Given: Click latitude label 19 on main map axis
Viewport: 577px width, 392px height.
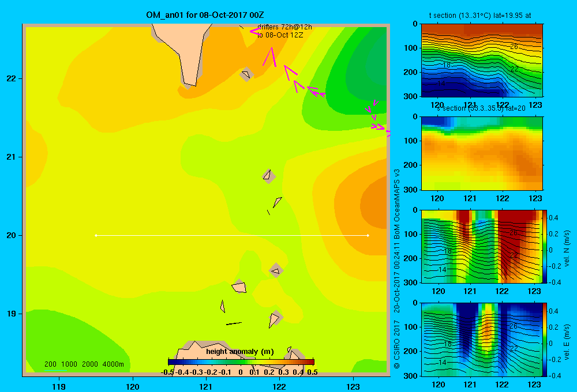Looking at the screenshot, I should tap(12, 314).
